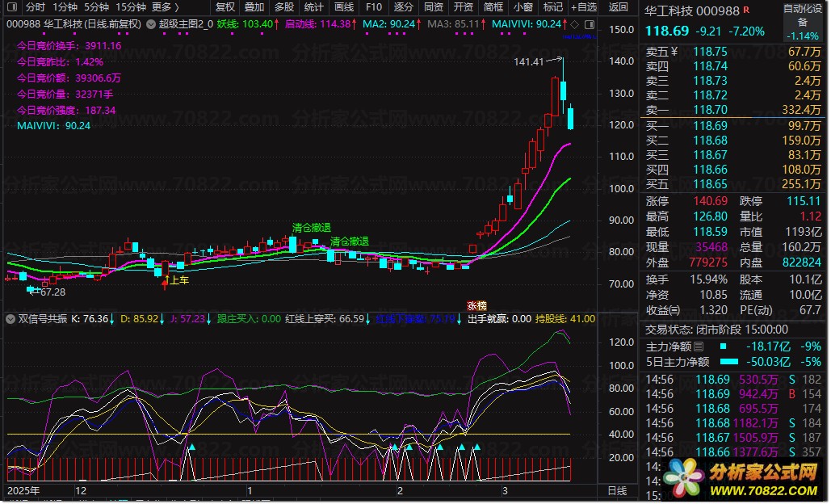Click the 返回 back button
The image size is (831, 504).
tap(618, 7)
